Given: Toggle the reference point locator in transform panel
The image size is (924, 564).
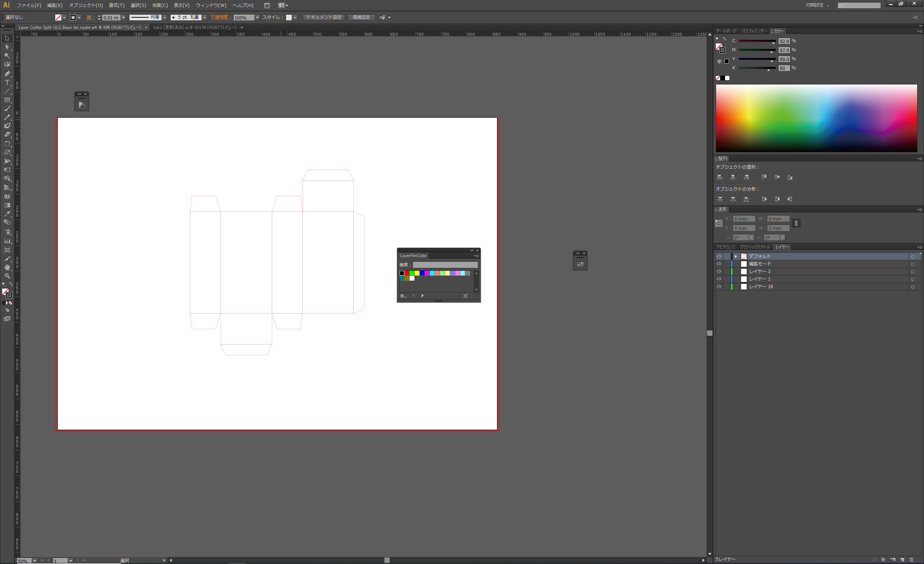Looking at the screenshot, I should pos(719,223).
